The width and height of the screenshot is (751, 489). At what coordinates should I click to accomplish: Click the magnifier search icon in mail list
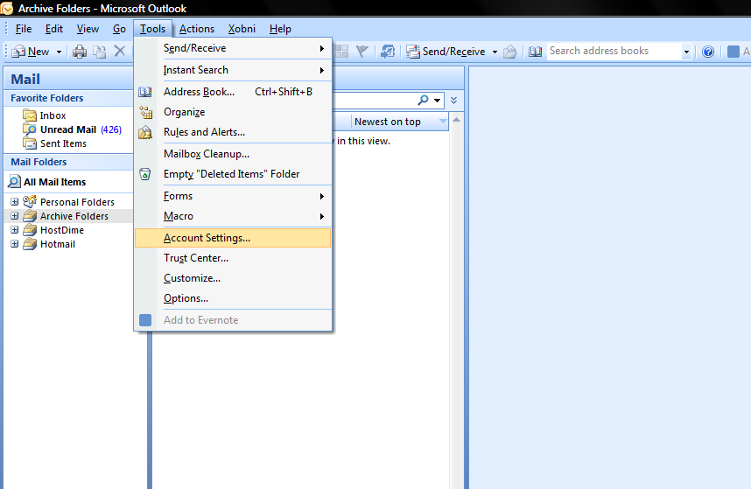tap(423, 100)
